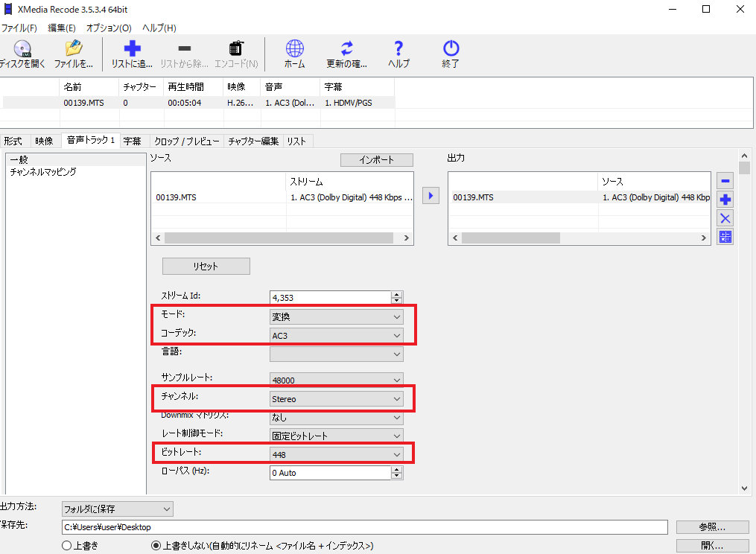The height and width of the screenshot is (554, 756).
Task: Start encoding with エンコード icon
Action: pos(236,54)
